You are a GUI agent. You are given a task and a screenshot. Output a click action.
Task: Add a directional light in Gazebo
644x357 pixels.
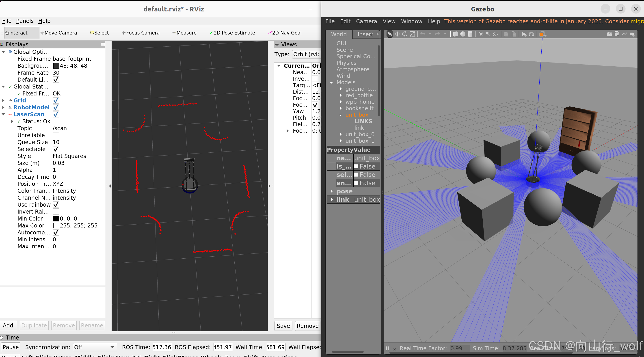coord(495,34)
